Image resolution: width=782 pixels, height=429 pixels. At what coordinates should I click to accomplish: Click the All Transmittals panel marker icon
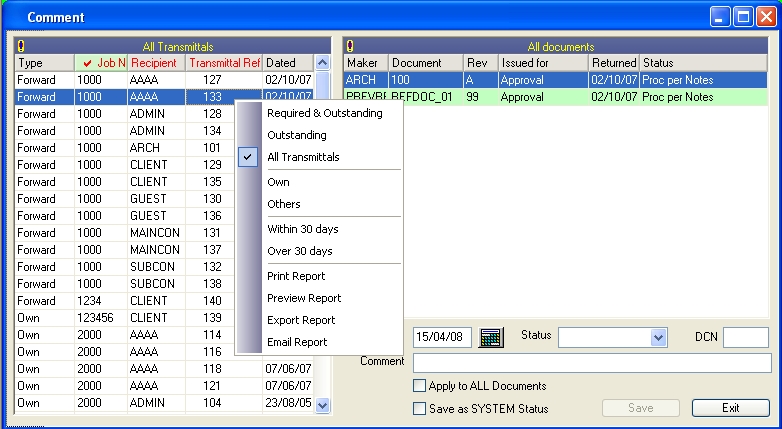pyautogui.click(x=20, y=46)
